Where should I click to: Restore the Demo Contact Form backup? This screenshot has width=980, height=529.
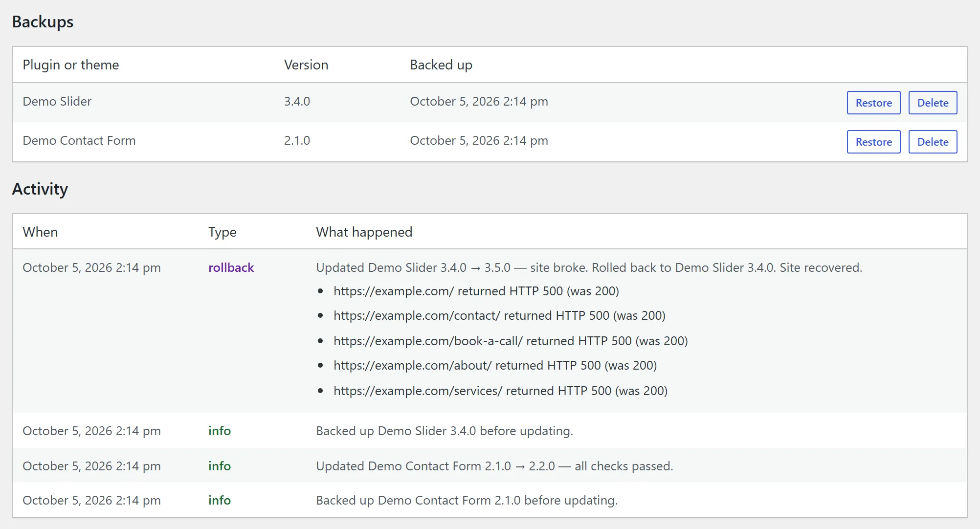(x=873, y=142)
